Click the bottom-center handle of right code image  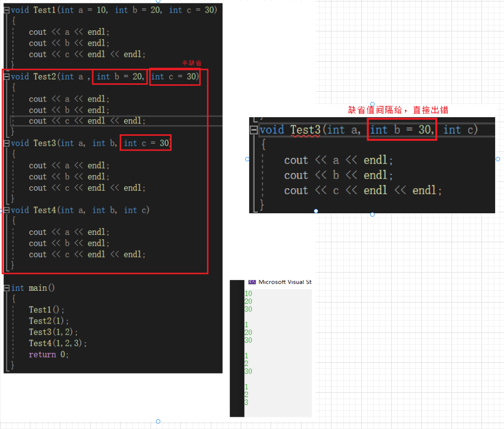click(372, 214)
